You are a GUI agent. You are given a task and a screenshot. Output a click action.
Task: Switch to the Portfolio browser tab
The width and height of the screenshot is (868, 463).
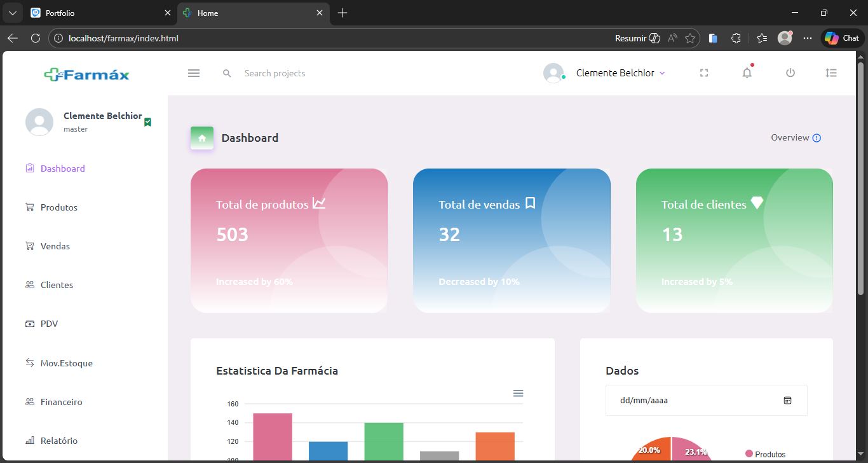click(x=95, y=13)
